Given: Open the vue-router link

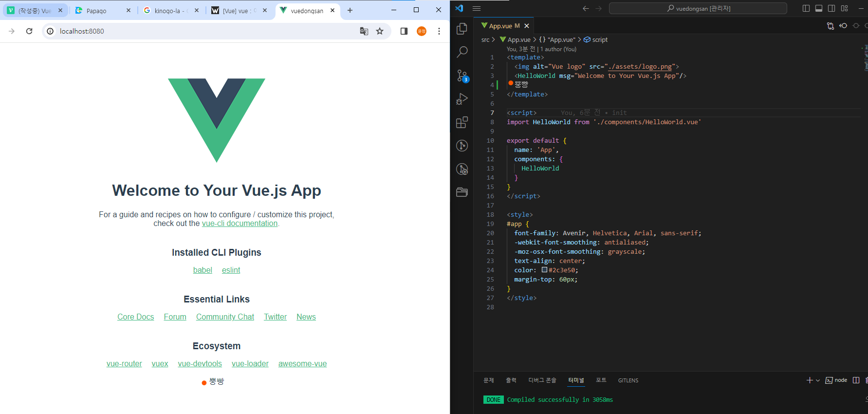Looking at the screenshot, I should pos(125,364).
